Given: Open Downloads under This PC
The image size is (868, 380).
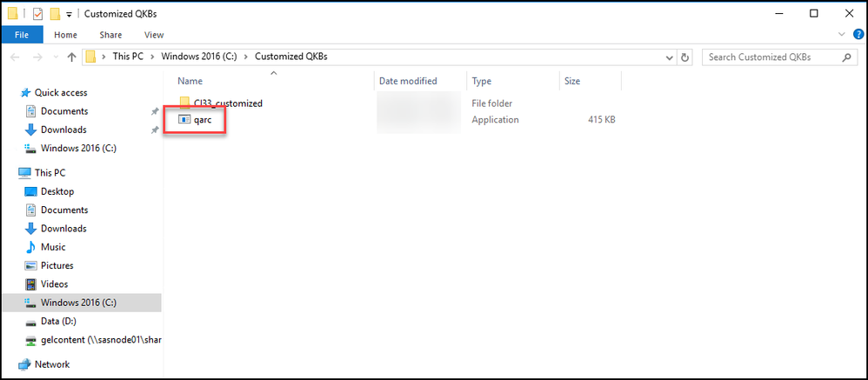Looking at the screenshot, I should pyautogui.click(x=63, y=229).
